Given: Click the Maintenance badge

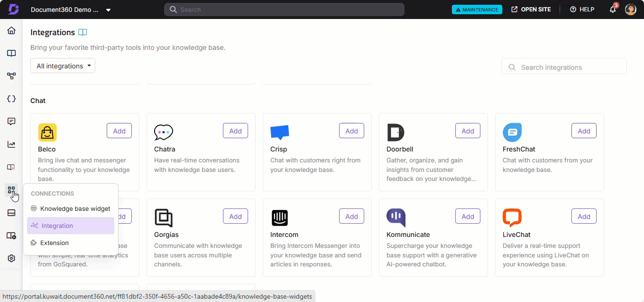Looking at the screenshot, I should coord(477,9).
